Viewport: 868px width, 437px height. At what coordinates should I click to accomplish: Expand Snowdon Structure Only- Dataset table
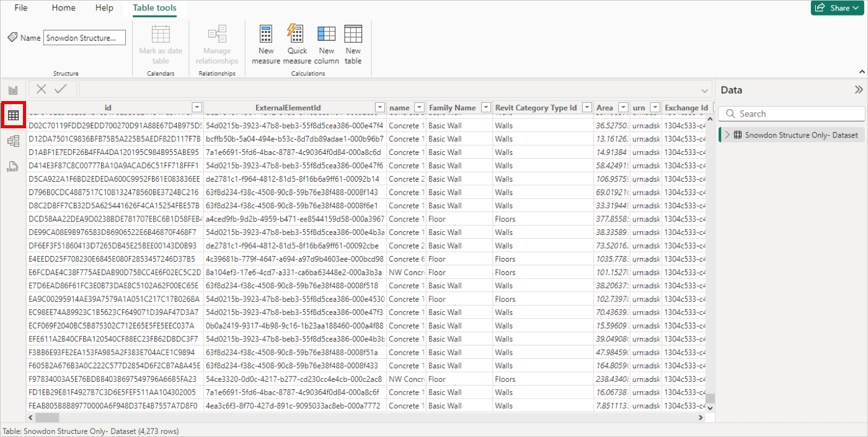pyautogui.click(x=727, y=135)
